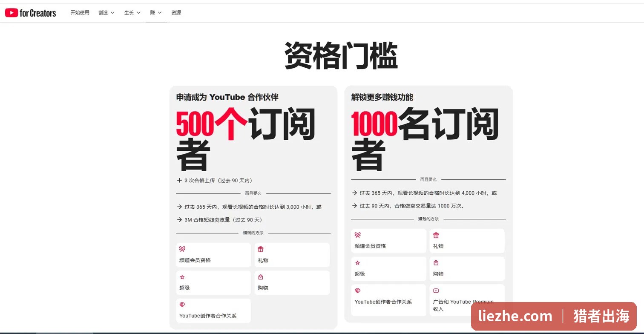This screenshot has height=334, width=644.
Task: Click YouTube创作者合作关系 text in 1000-subscriber card
Action: 383,302
